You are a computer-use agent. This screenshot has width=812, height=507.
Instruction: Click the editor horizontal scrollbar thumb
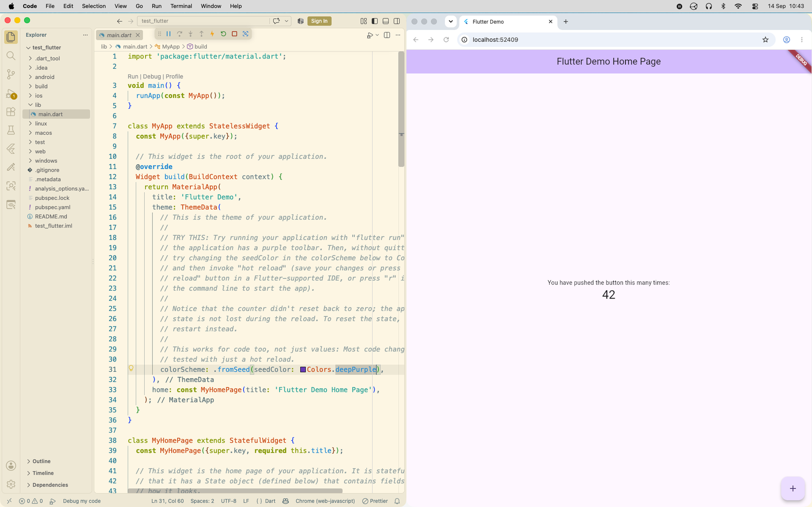click(235, 491)
